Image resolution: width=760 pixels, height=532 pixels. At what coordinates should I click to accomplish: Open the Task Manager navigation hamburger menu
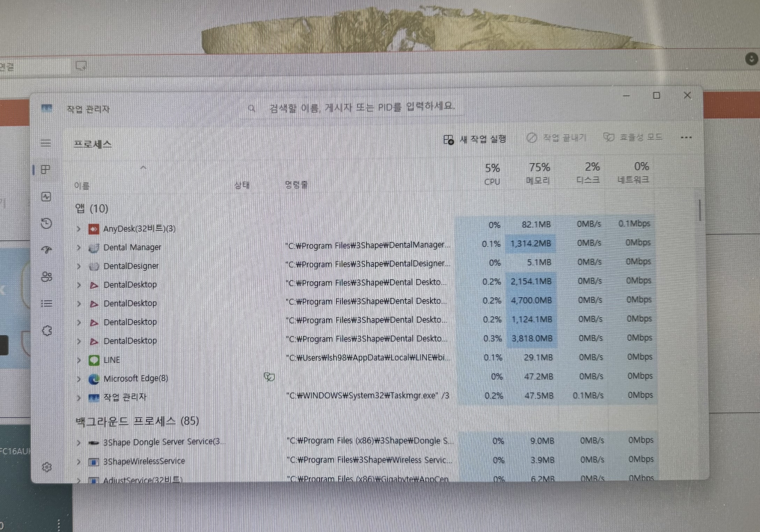coord(46,143)
